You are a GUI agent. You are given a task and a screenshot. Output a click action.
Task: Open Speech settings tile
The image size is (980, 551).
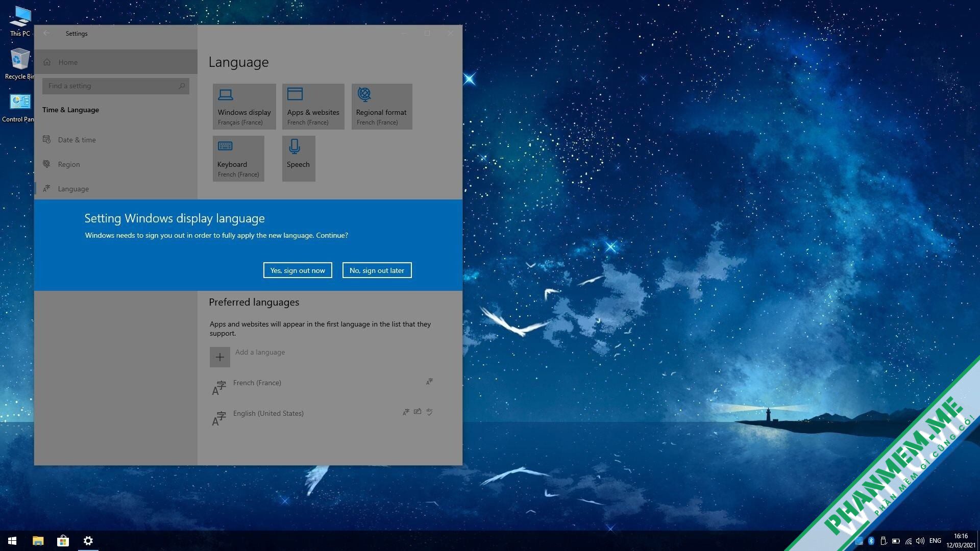coord(299,159)
